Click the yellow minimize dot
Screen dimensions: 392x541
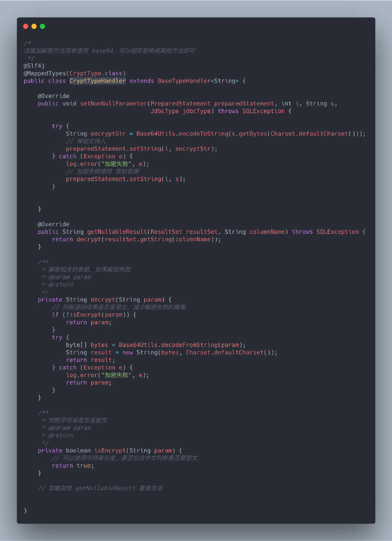click(x=34, y=26)
